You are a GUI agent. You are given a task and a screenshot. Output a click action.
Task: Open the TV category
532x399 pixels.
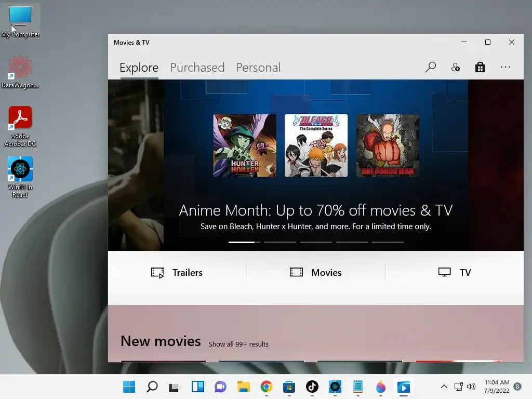(454, 272)
